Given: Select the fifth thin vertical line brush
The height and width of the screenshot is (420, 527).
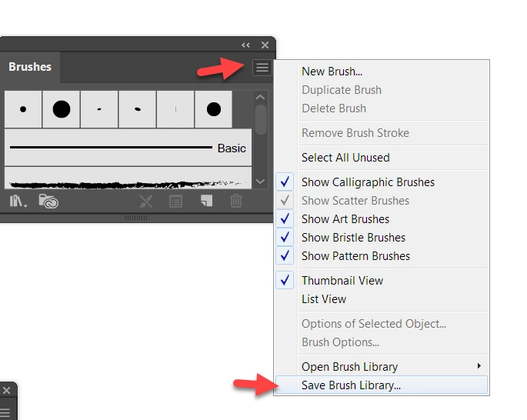Looking at the screenshot, I should [x=175, y=109].
